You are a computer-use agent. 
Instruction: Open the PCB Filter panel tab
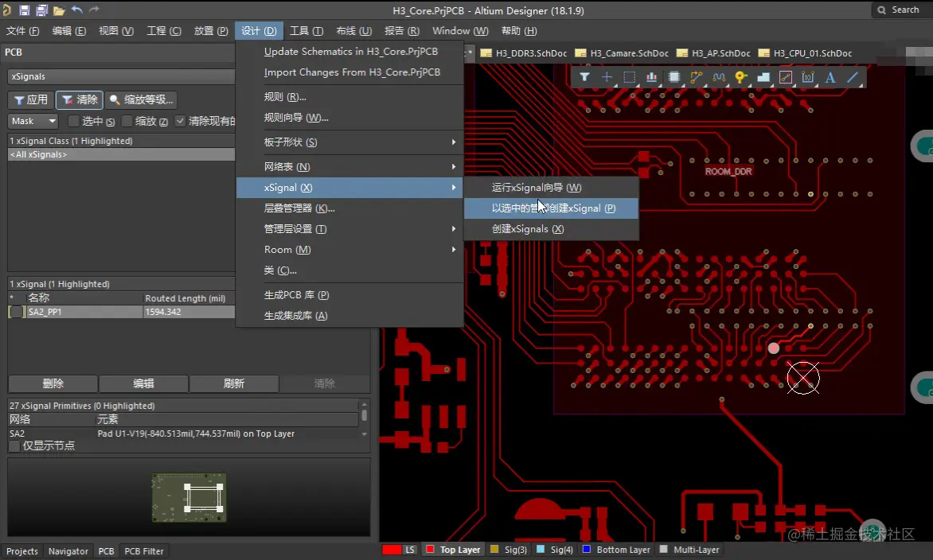[143, 551]
